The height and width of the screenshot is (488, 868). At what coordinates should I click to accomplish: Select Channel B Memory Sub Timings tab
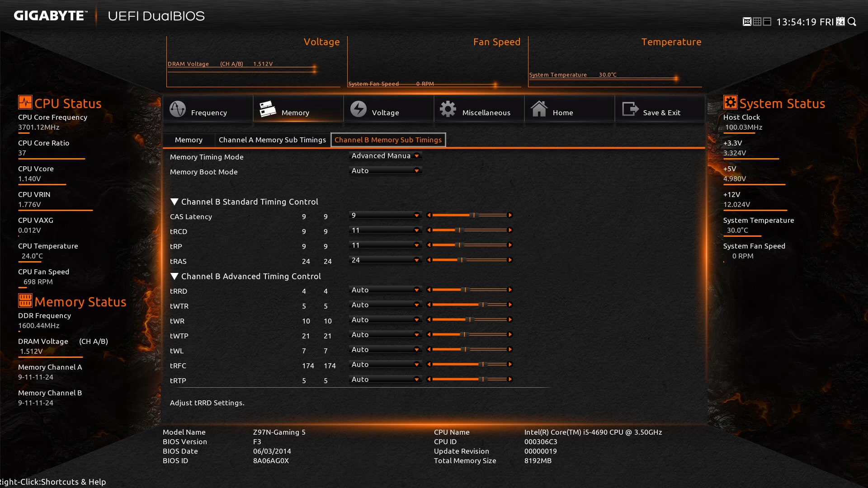[388, 140]
